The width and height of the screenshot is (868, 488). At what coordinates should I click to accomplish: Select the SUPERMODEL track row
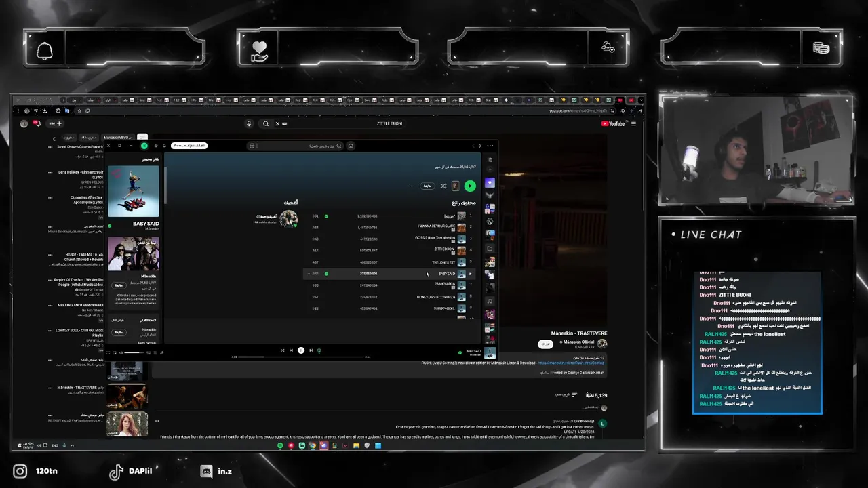(391, 308)
